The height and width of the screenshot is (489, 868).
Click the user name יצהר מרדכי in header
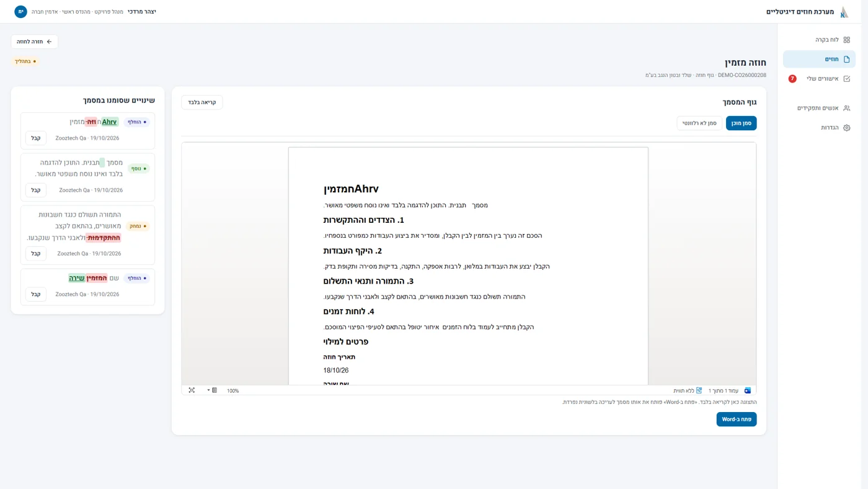click(142, 12)
